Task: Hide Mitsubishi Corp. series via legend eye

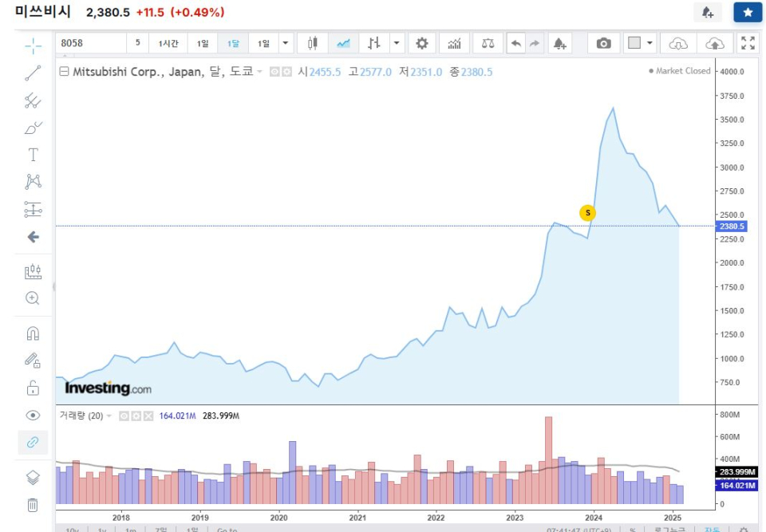Action: [x=274, y=72]
